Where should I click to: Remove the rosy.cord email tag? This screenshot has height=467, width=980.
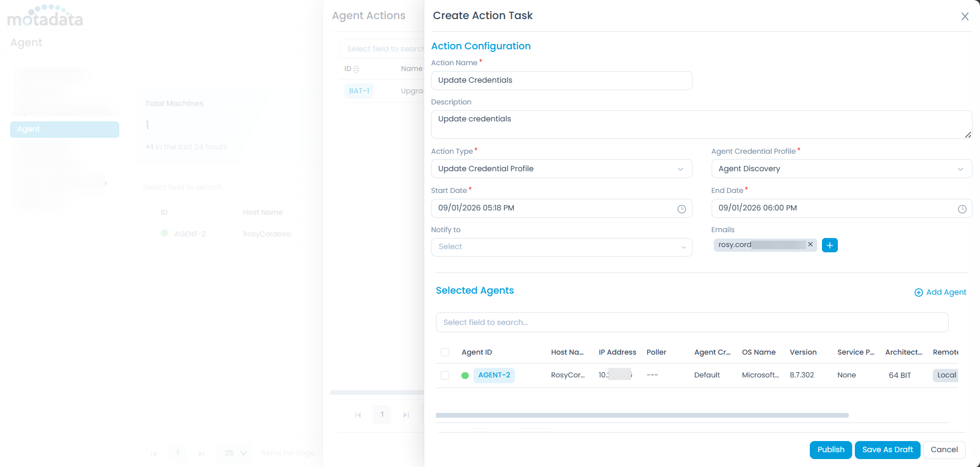pyautogui.click(x=810, y=244)
